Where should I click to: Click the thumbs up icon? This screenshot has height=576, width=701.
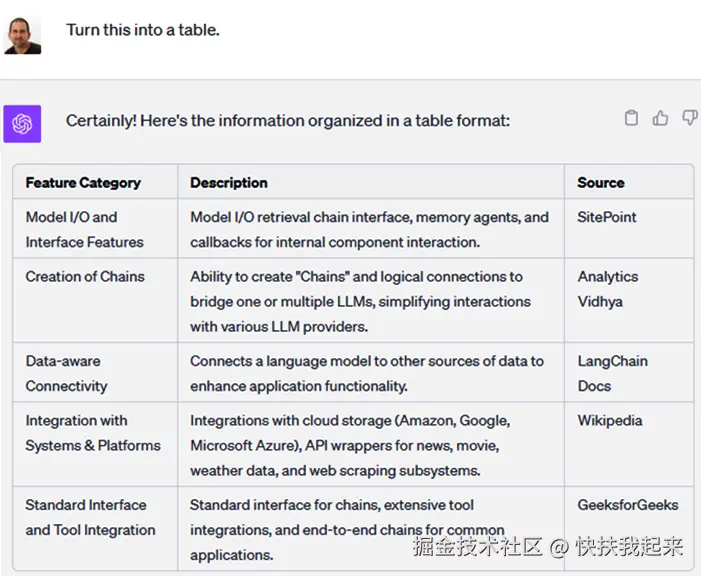(660, 118)
